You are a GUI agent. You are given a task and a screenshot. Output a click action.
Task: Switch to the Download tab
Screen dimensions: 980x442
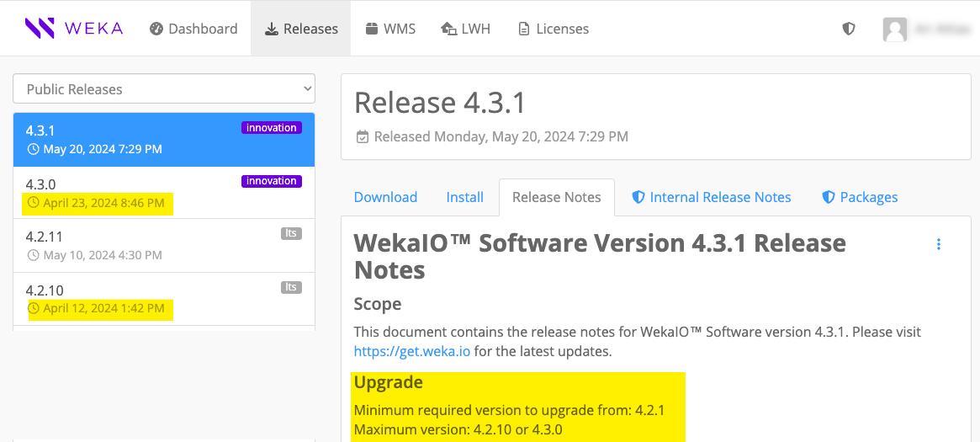click(385, 197)
